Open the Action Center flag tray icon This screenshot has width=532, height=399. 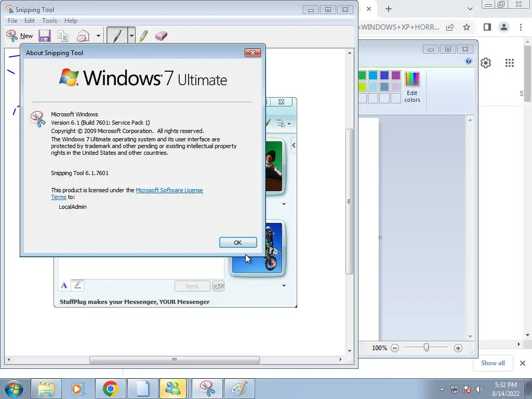tap(467, 389)
